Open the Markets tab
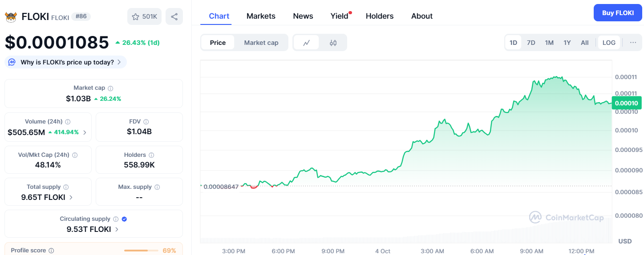 coord(261,16)
